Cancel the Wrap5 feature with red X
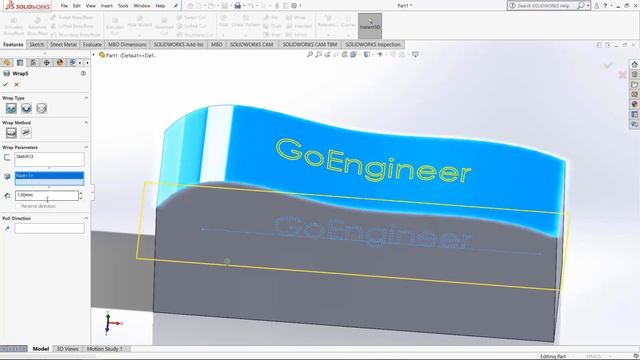 pos(17,84)
